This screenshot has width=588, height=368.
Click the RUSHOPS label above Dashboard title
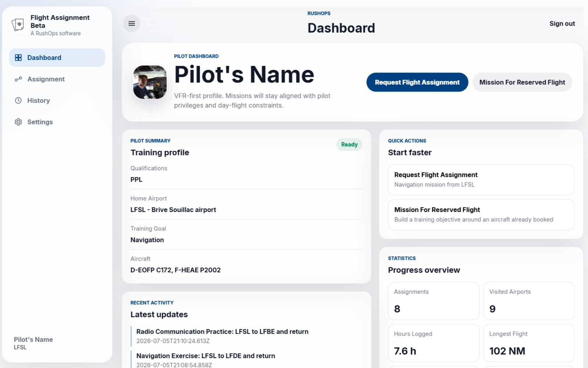click(x=319, y=13)
